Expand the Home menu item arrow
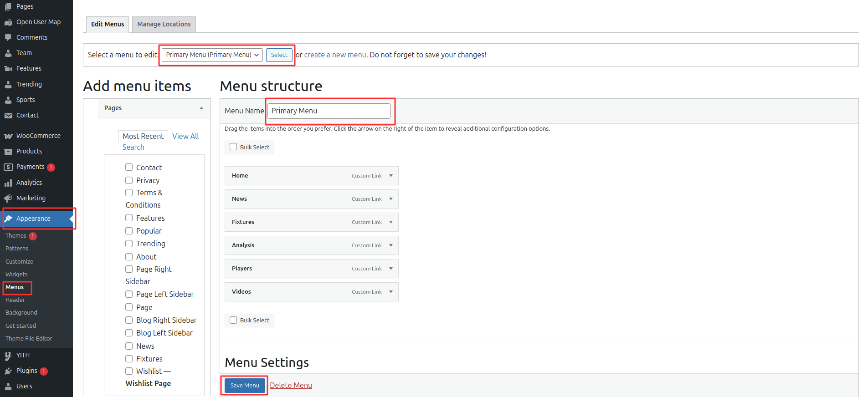 click(x=390, y=176)
